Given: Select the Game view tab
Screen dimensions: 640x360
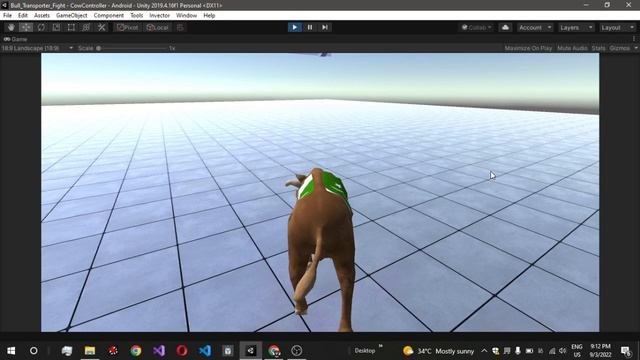Looking at the screenshot, I should pos(16,39).
